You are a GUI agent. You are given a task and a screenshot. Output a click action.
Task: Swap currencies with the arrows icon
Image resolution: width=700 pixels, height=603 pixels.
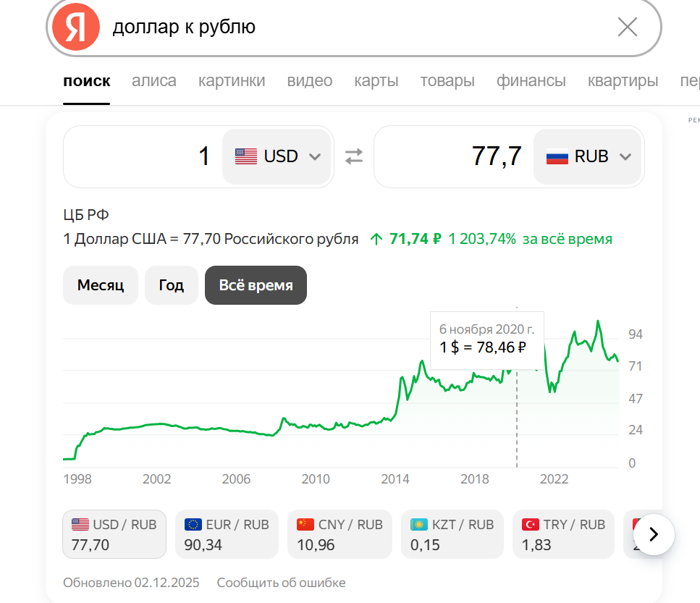[x=353, y=156]
